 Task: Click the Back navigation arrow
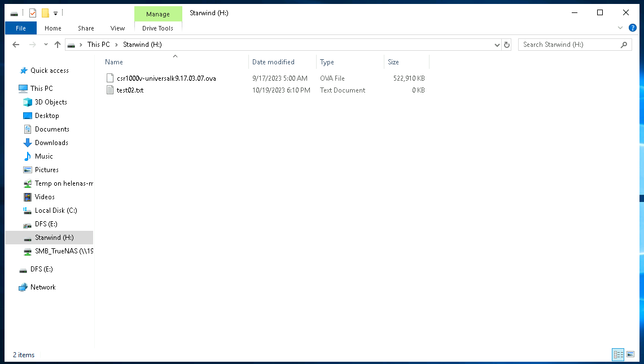point(16,45)
